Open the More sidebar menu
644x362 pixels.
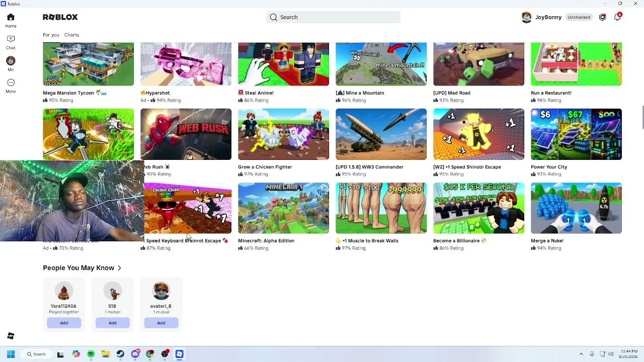11,85
